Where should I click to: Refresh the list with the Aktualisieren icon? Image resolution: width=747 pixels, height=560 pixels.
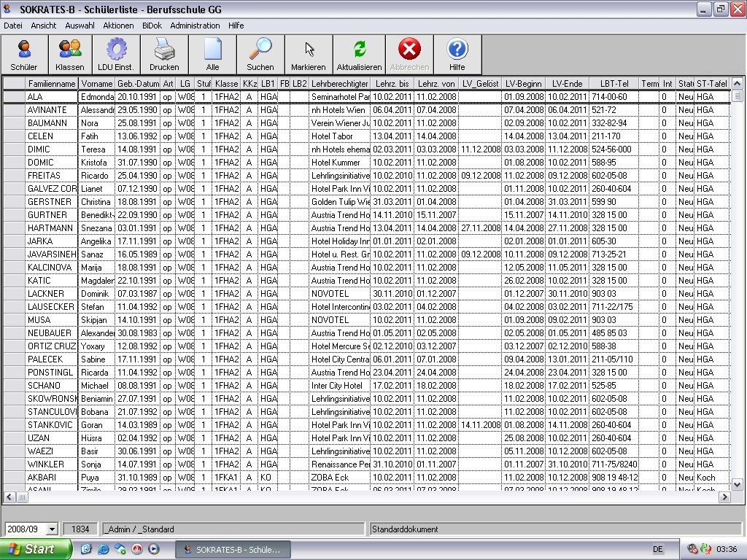[x=359, y=55]
